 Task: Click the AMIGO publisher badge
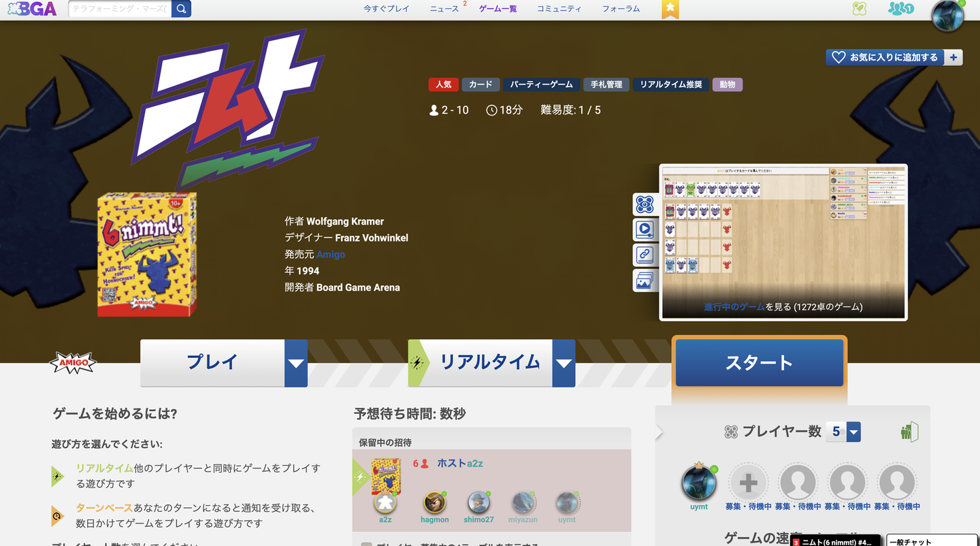click(73, 363)
